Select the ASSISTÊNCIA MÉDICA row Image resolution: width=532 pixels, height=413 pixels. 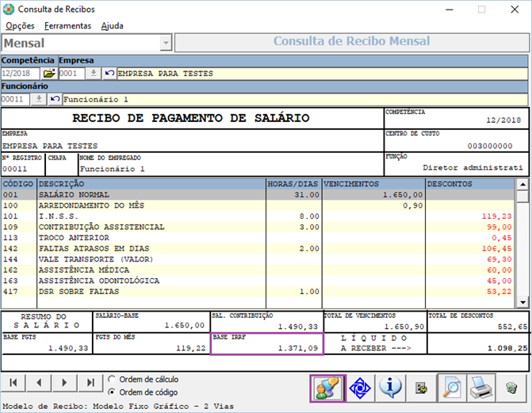(258, 270)
